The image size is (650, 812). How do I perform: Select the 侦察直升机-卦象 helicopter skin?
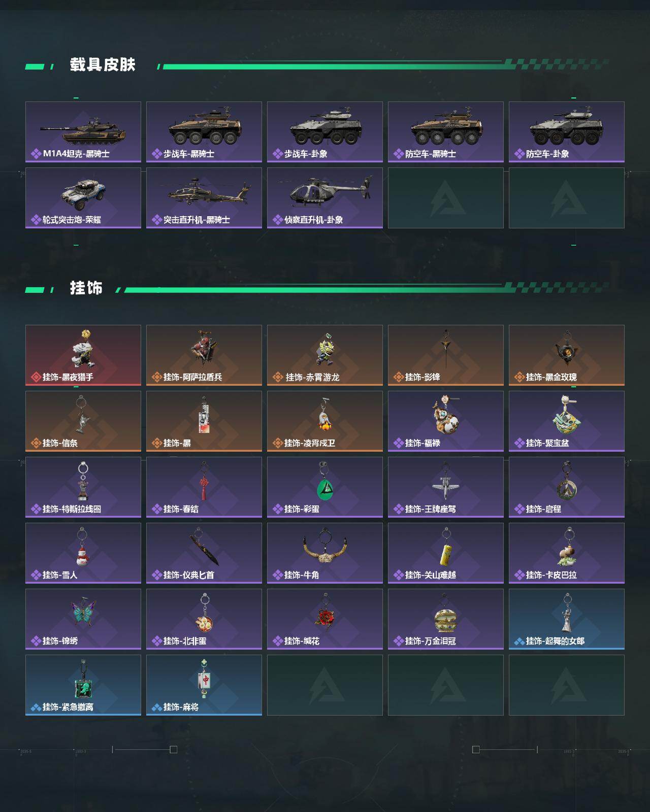[x=325, y=198]
